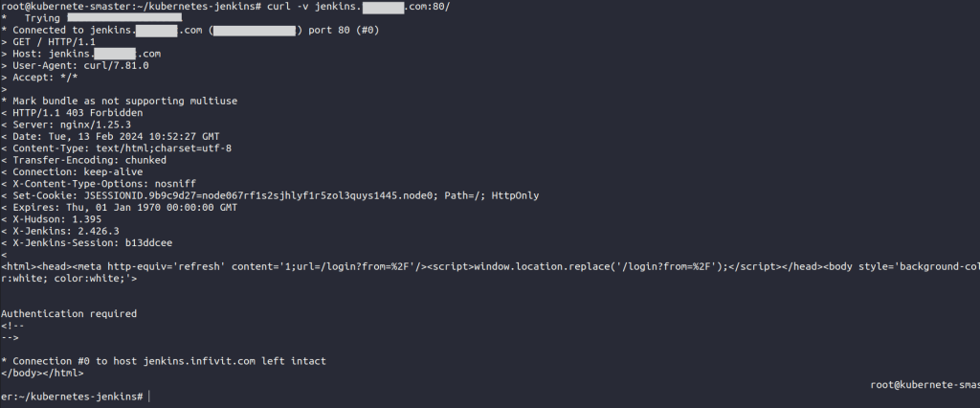Click the "Authentication required" message
980x408 pixels.
pos(69,313)
